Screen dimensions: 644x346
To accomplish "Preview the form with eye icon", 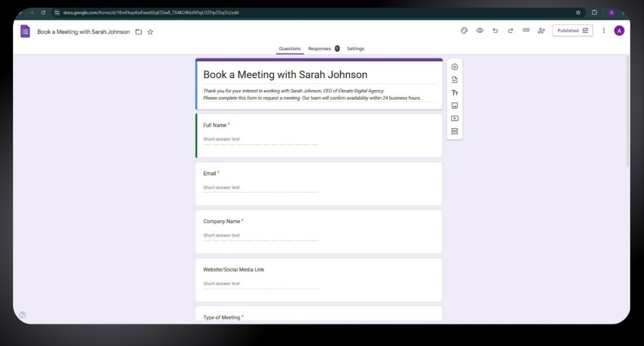I will coord(479,30).
